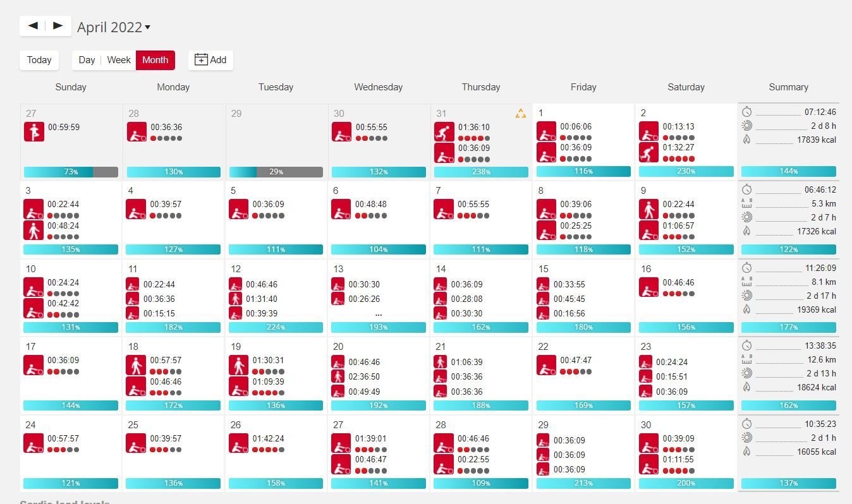852x504 pixels.
Task: Open the April 2022 month dropdown
Action: click(x=114, y=27)
